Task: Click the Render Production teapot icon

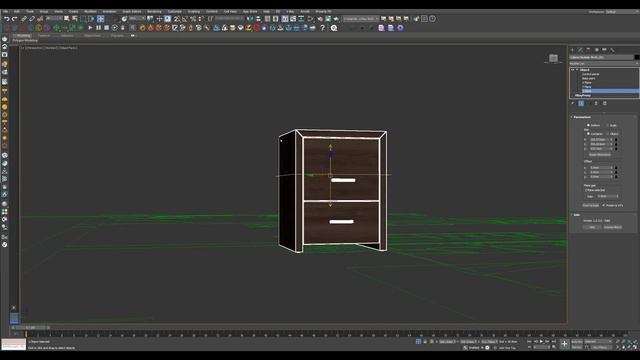Action: 336,19
